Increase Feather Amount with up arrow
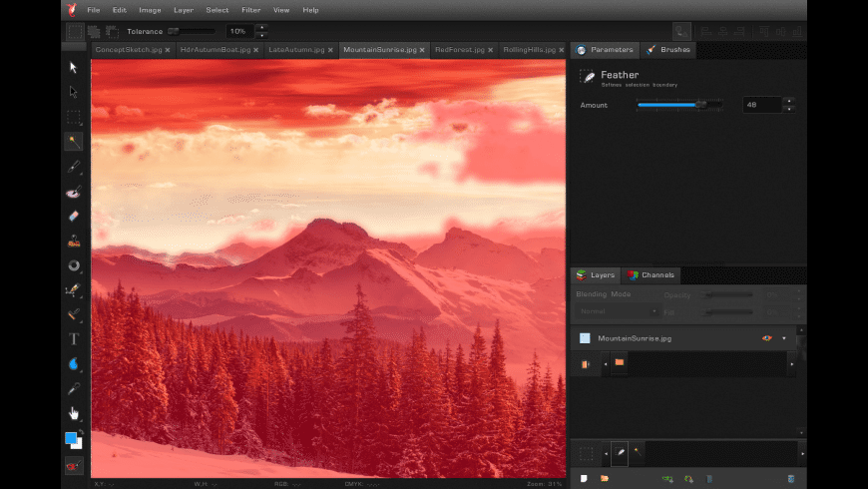The image size is (868, 489). click(789, 101)
